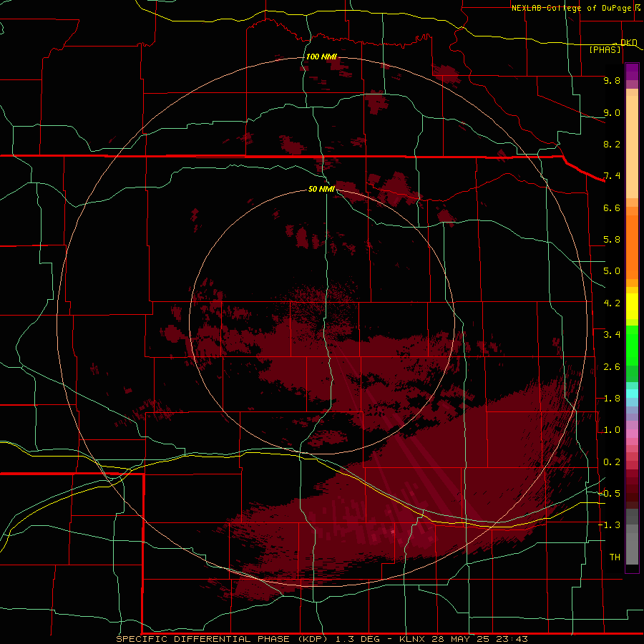The width and height of the screenshot is (644, 644).
Task: Click the 9.0 value on the color scale
Action: coord(612,112)
